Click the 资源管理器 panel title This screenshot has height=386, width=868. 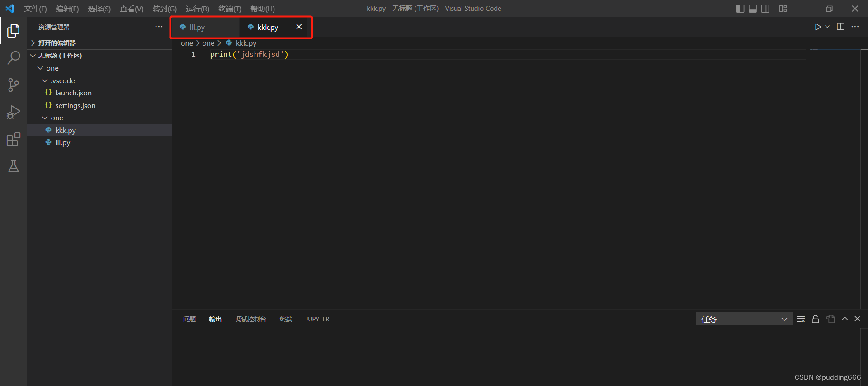[x=54, y=27]
